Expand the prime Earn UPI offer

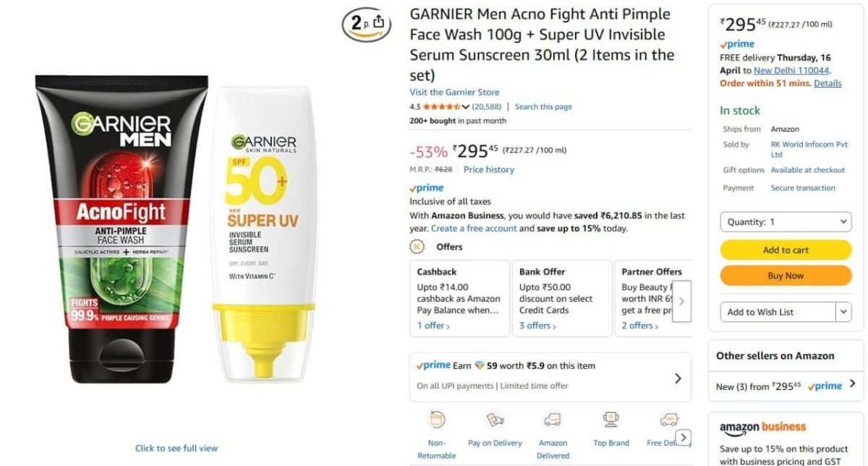tap(678, 378)
